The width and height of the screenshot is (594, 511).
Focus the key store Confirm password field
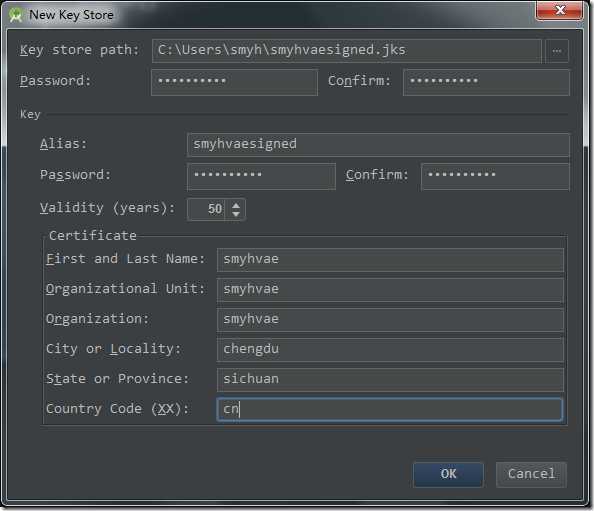[486, 82]
